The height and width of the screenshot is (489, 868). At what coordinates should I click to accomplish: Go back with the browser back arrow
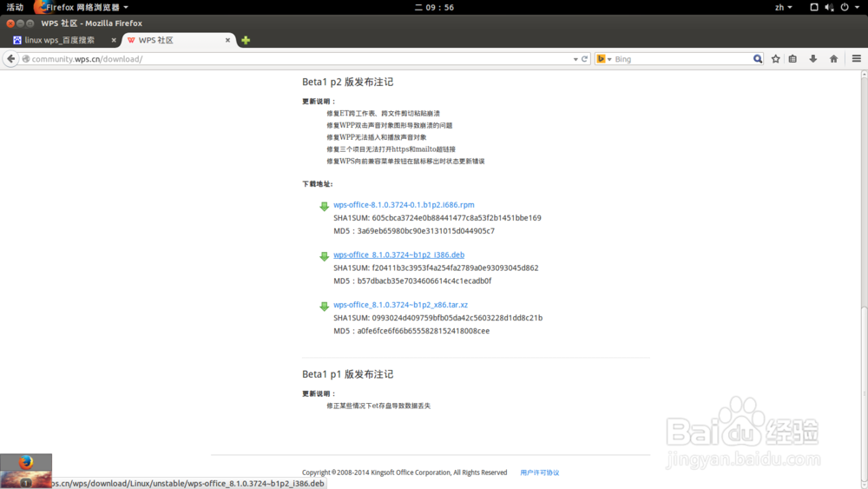11,59
